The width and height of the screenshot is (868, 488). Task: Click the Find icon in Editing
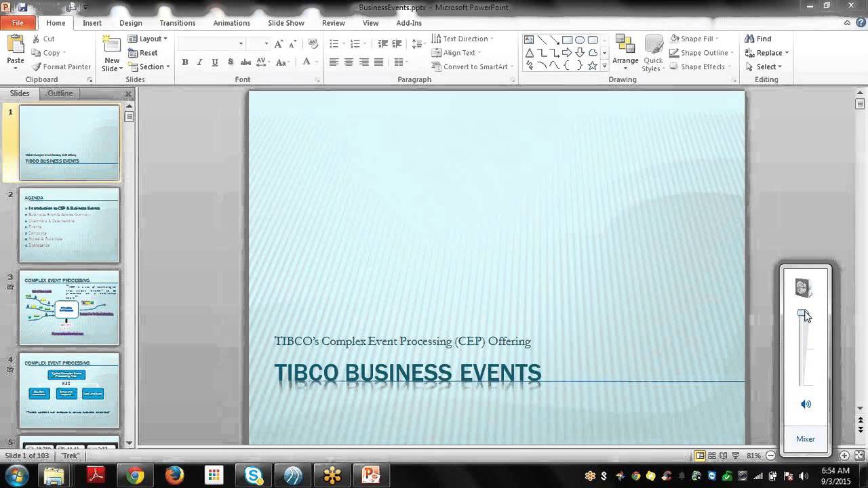click(x=749, y=39)
